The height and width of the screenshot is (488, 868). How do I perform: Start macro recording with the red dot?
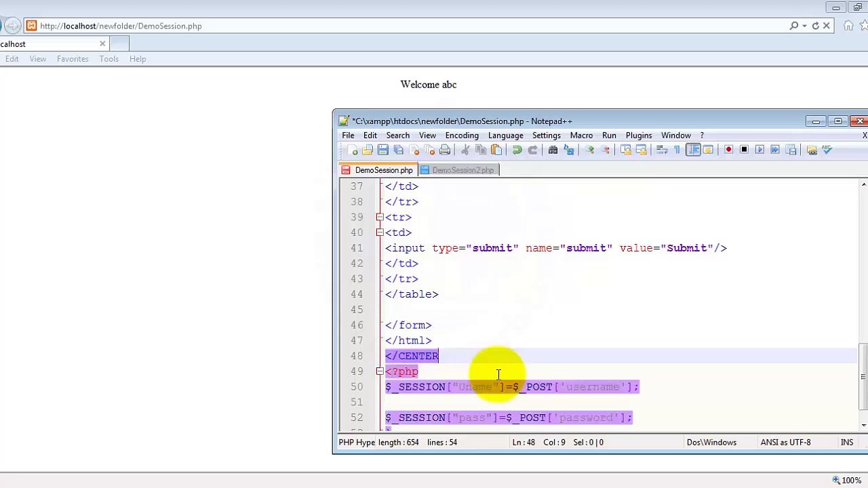click(728, 150)
